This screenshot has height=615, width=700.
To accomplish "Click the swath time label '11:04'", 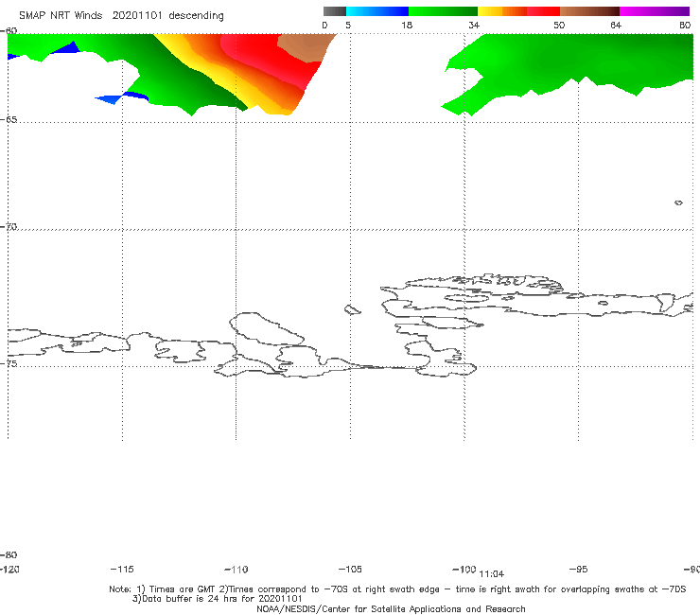I will pos(492,574).
